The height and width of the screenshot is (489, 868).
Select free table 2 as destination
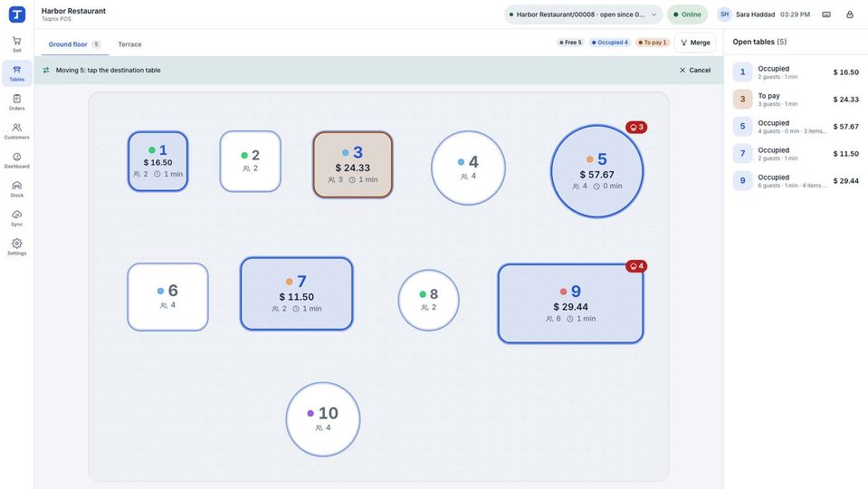[x=250, y=161]
